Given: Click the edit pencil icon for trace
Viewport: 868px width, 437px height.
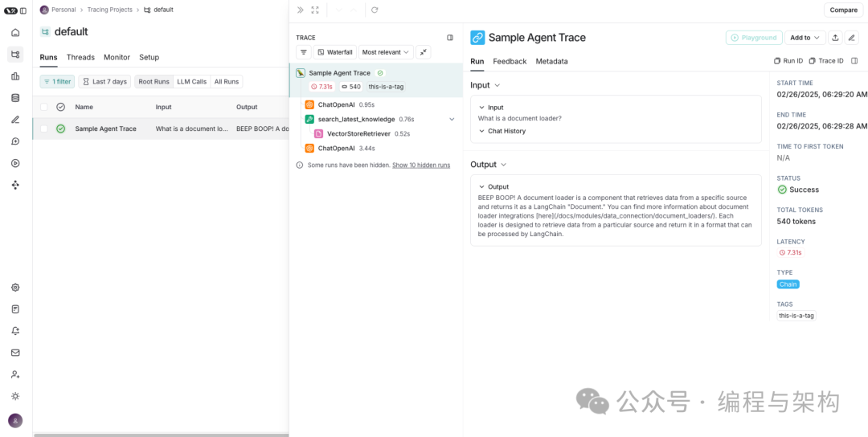Looking at the screenshot, I should pyautogui.click(x=851, y=38).
